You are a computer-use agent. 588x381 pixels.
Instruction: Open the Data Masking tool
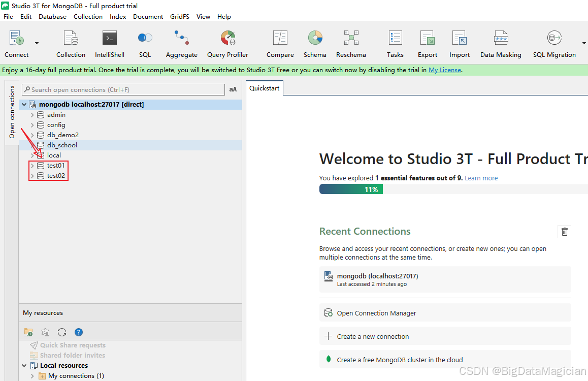[501, 44]
